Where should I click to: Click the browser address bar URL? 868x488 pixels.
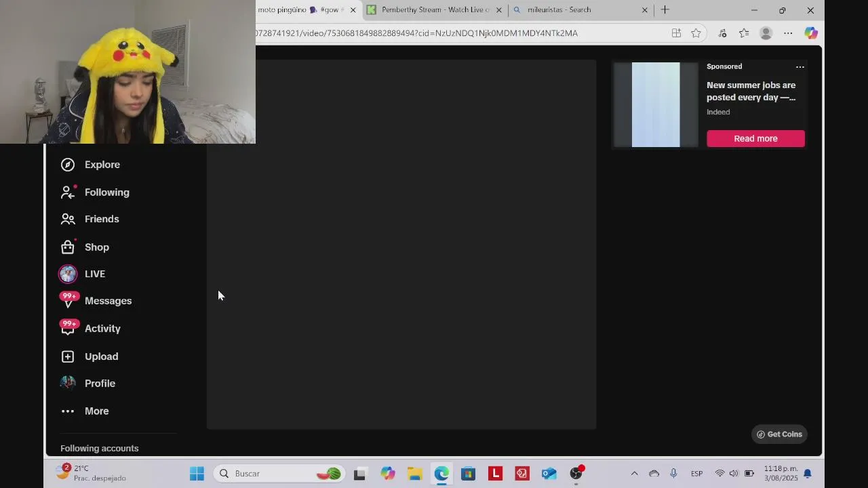[x=416, y=33]
